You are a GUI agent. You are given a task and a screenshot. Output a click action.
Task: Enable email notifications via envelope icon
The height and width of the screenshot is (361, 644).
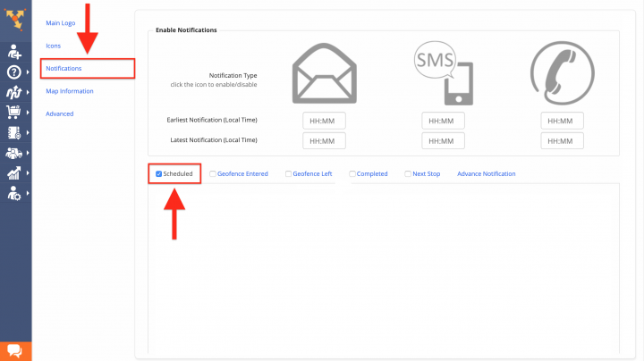pyautogui.click(x=324, y=73)
